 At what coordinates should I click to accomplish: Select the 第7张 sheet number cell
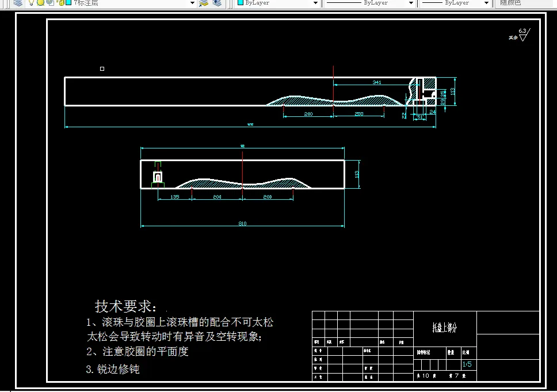coord(457,376)
